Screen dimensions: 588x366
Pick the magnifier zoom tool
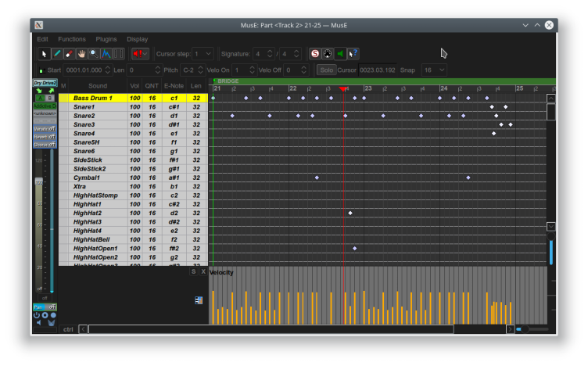[x=94, y=54]
